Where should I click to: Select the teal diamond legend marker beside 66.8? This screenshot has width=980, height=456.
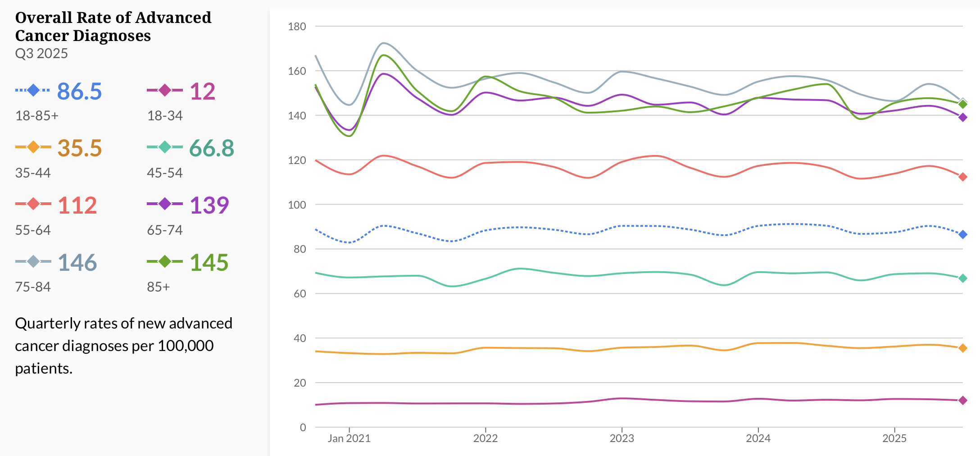(x=165, y=147)
